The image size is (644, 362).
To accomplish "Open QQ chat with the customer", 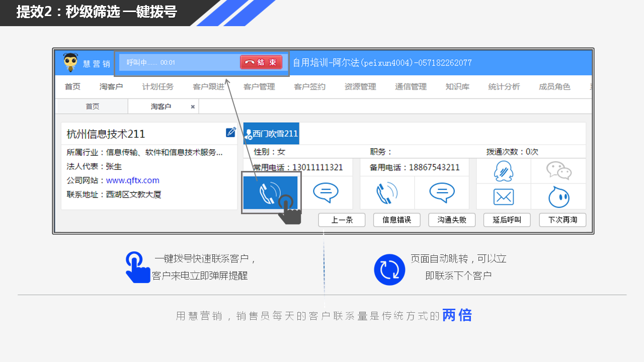I will [x=503, y=171].
